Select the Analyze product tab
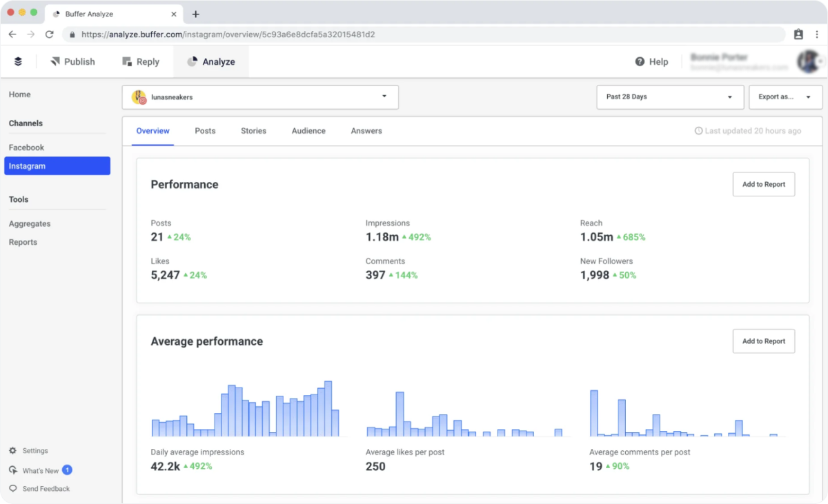 click(x=211, y=61)
